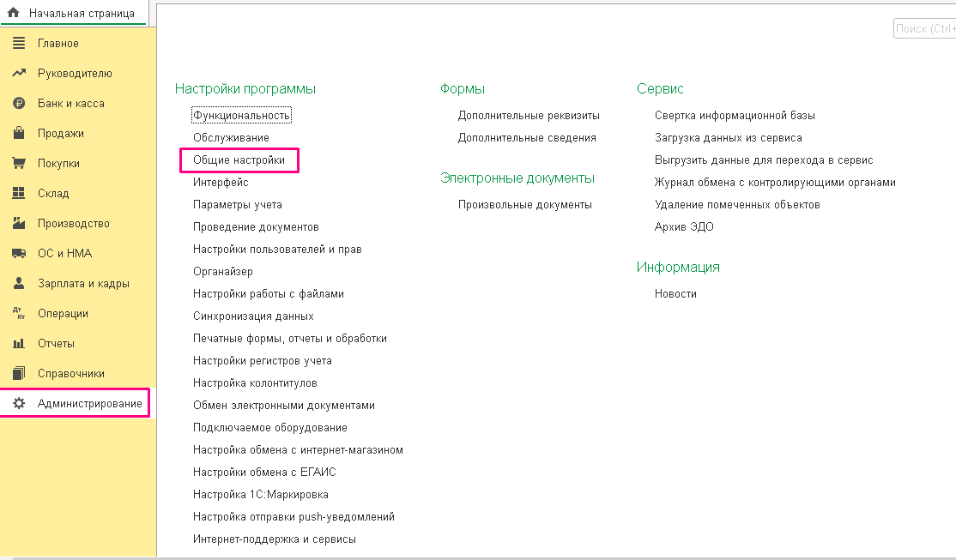
Task: Open the Обслуживание link
Action: 231,138
